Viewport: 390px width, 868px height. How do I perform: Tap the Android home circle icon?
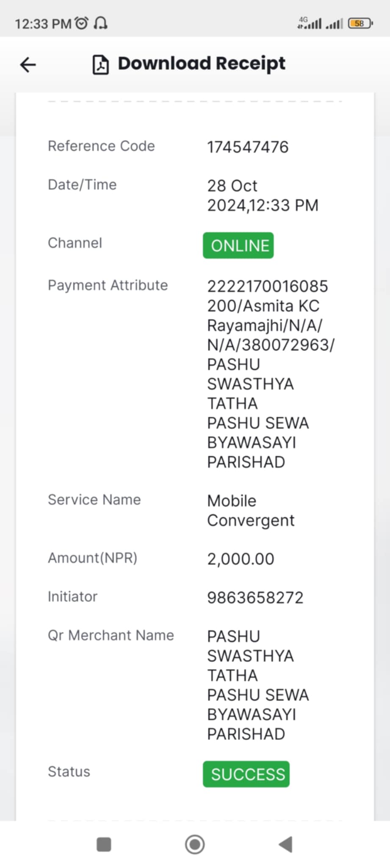click(x=195, y=844)
